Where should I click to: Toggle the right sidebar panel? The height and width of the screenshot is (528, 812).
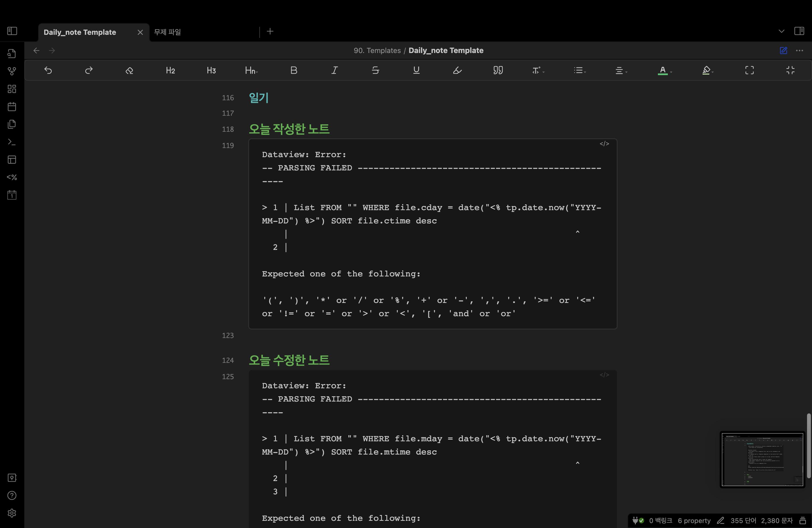(x=799, y=31)
